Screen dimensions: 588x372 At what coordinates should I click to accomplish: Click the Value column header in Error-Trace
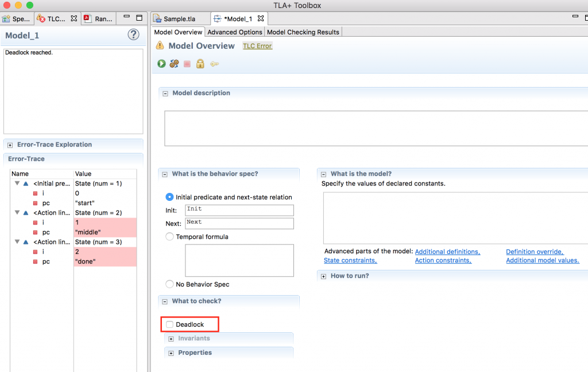(x=105, y=173)
